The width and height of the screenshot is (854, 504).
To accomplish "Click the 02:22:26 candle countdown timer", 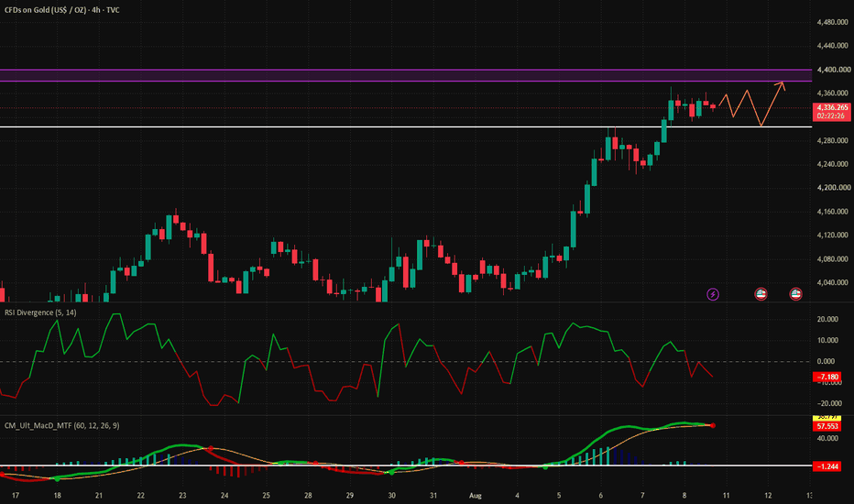I will pyautogui.click(x=832, y=116).
